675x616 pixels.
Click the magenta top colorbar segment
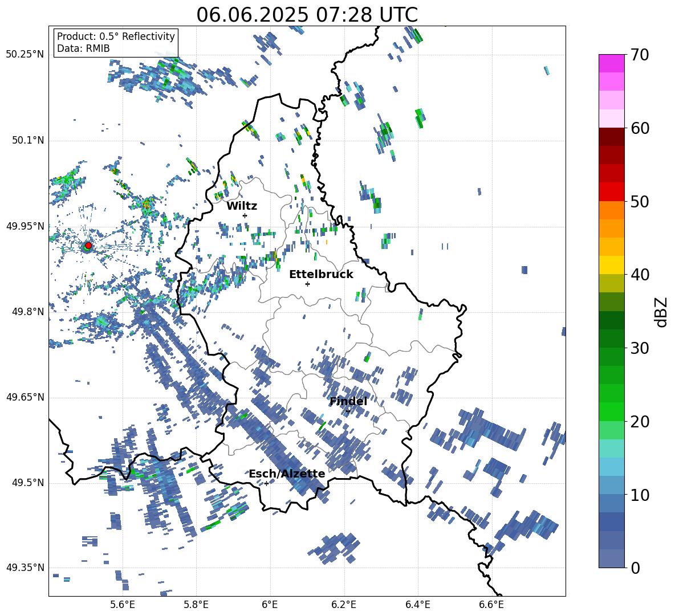611,64
